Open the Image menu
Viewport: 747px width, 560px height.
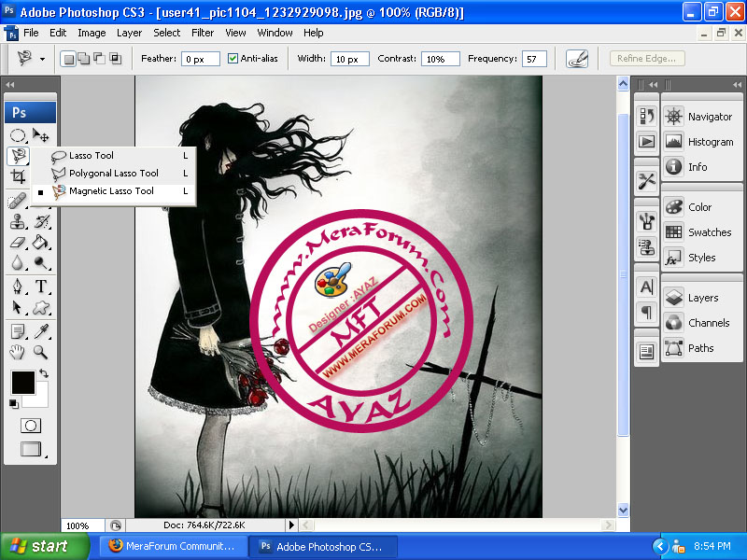click(x=92, y=33)
